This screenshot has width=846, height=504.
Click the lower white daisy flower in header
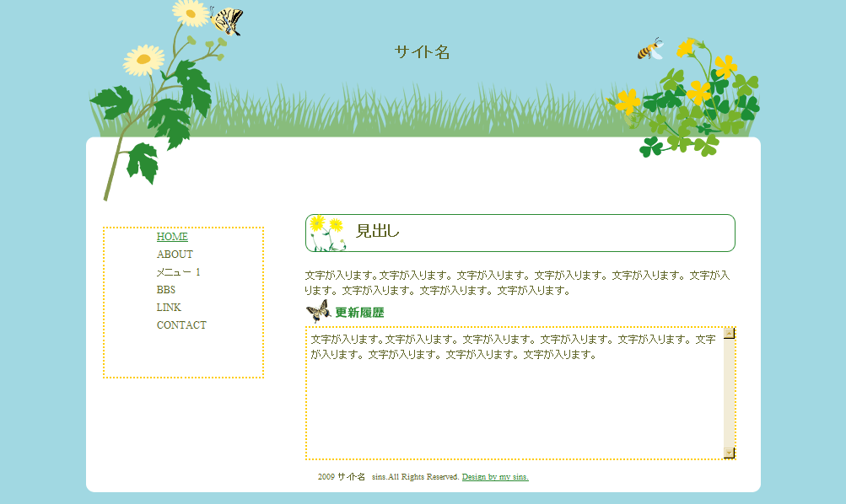coord(144,60)
